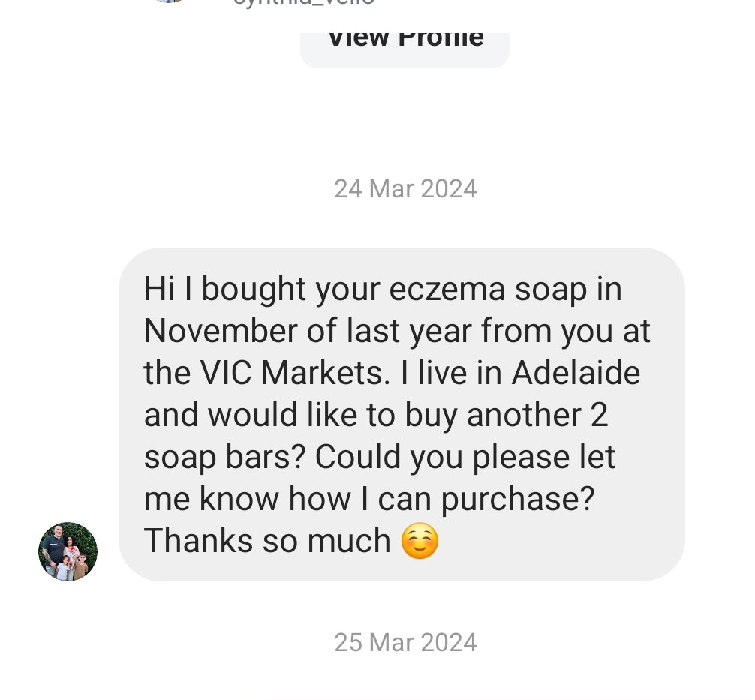Select the 24 Mar 2024 date label
Image resolution: width=755 pixels, height=700 pixels.
(x=405, y=188)
